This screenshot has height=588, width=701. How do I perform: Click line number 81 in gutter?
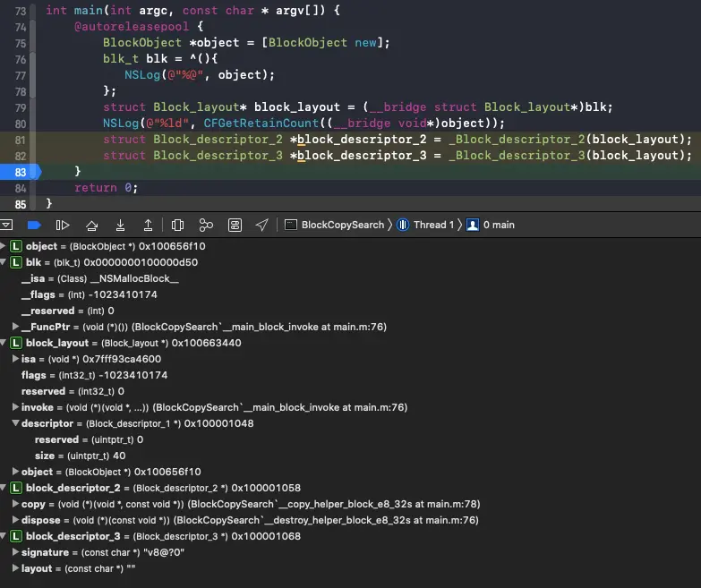pyautogui.click(x=20, y=140)
